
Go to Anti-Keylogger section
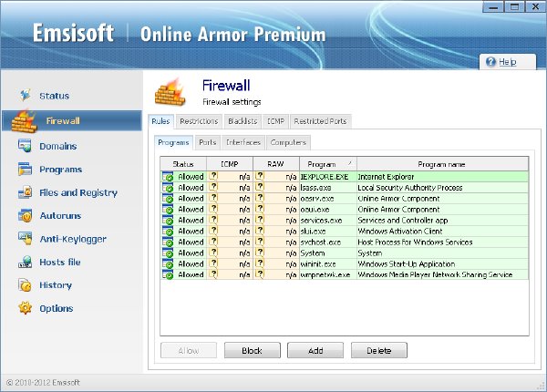pyautogui.click(x=73, y=239)
